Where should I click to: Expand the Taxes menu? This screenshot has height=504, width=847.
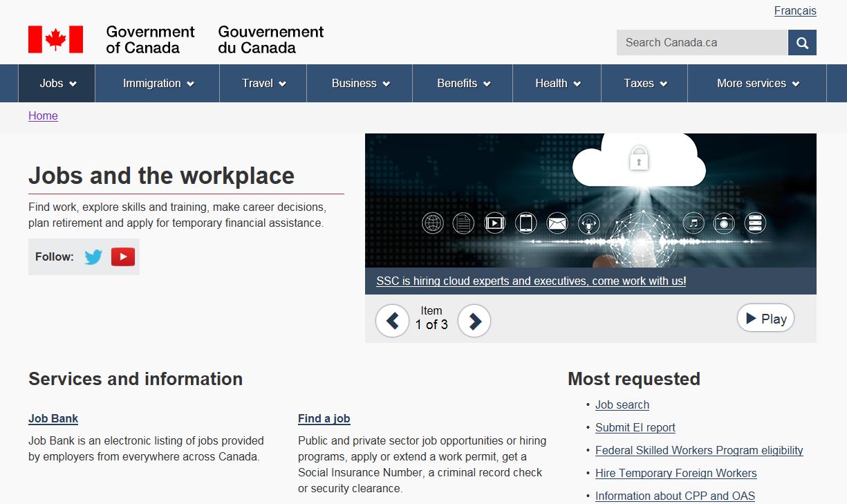645,83
